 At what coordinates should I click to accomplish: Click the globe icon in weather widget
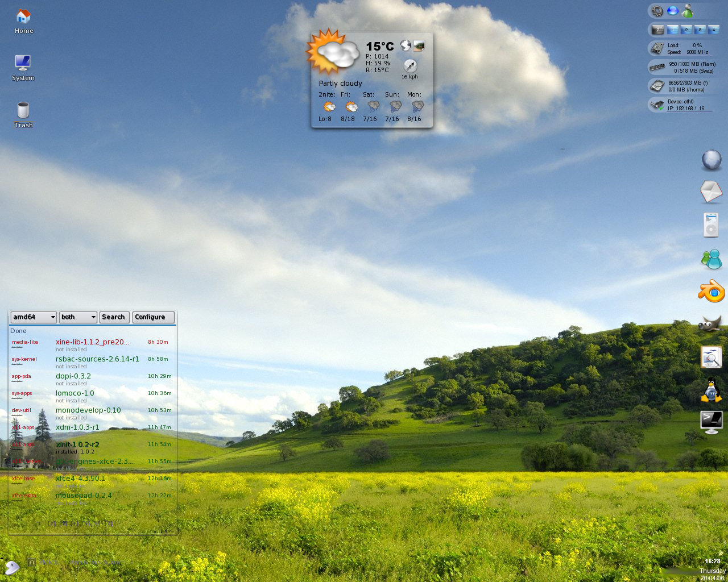point(406,45)
